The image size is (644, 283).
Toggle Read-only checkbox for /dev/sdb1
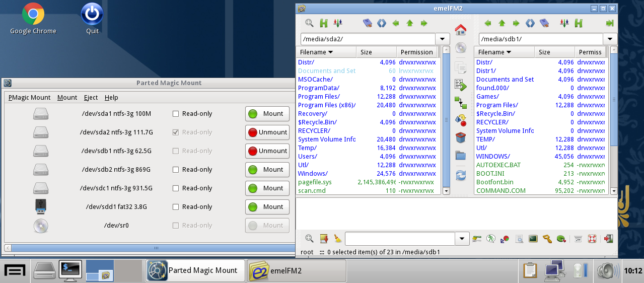pyautogui.click(x=176, y=151)
